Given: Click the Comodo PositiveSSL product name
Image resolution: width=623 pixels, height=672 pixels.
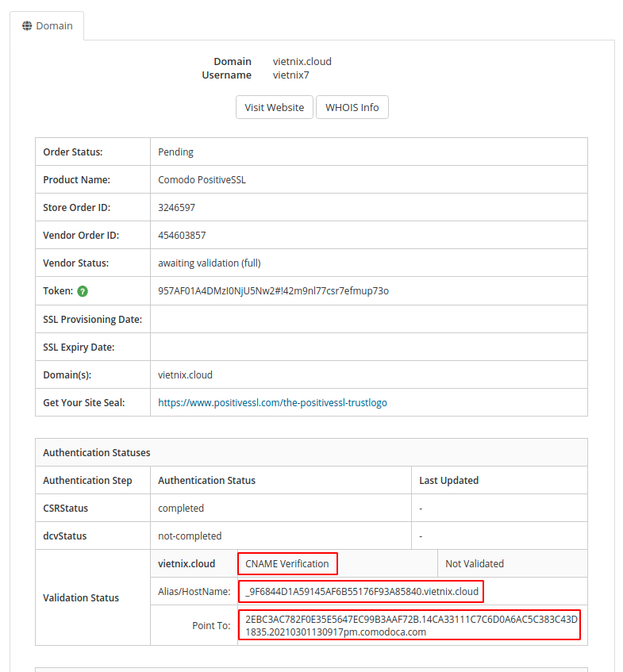Looking at the screenshot, I should click(x=202, y=180).
